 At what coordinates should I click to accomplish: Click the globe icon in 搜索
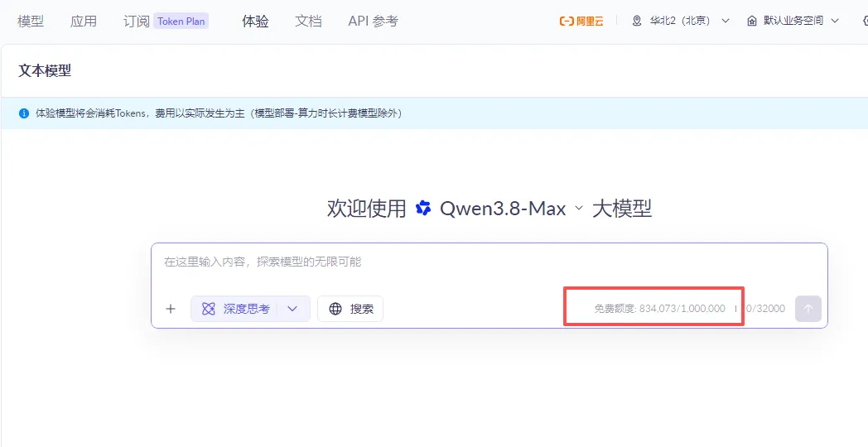tap(335, 310)
